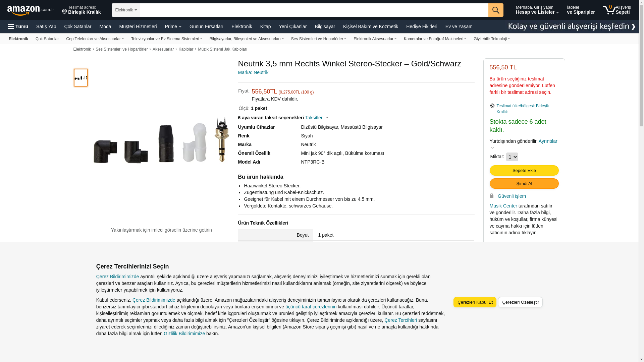Click the Sepete Ekle button

524,170
